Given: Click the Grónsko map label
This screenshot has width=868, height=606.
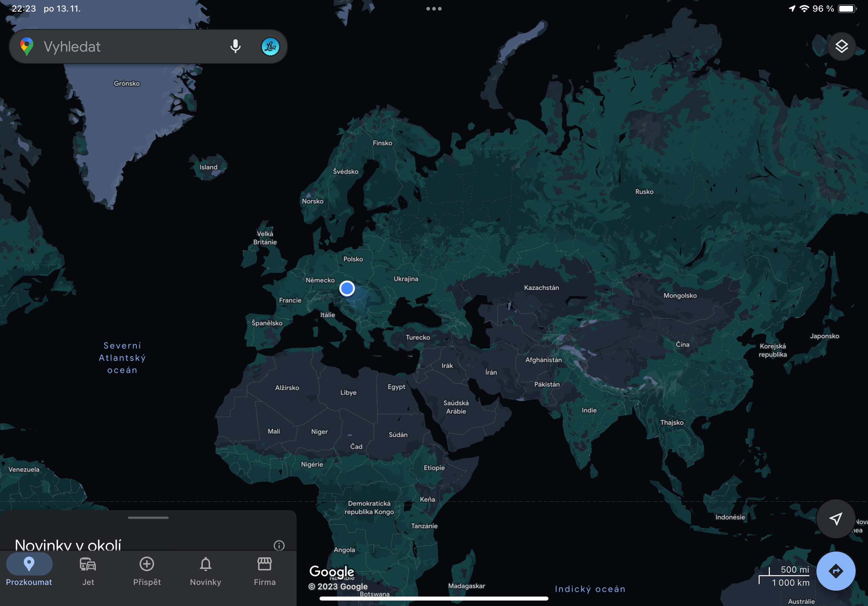Looking at the screenshot, I should tap(126, 84).
